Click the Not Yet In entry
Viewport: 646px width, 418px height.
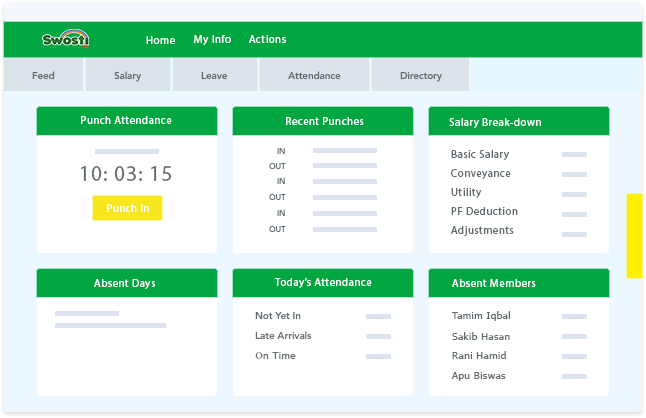point(323,316)
